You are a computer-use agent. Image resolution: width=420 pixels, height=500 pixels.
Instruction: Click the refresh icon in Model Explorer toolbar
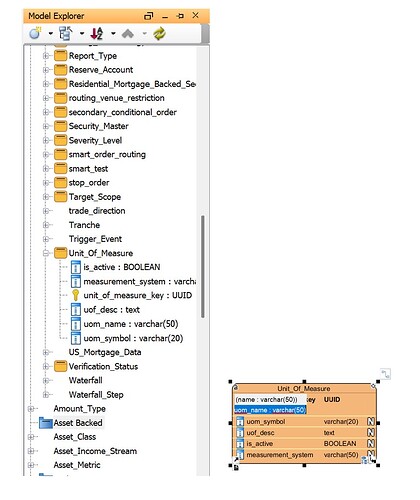click(x=159, y=33)
